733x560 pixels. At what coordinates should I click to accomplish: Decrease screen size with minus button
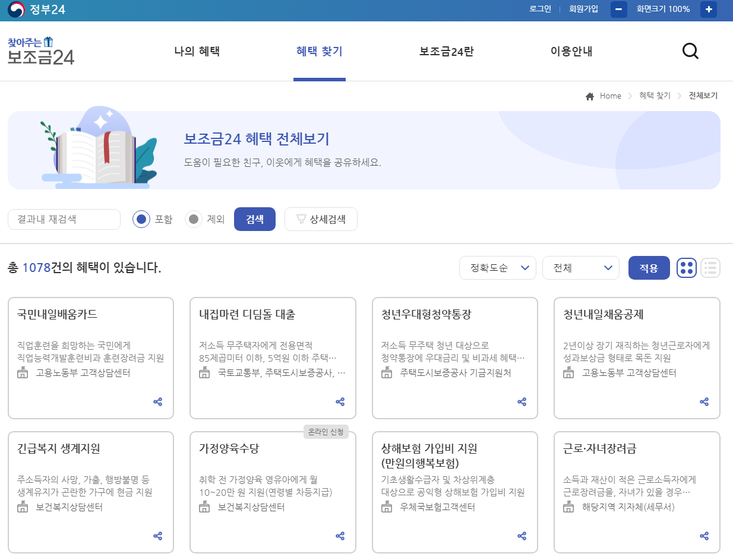point(619,10)
